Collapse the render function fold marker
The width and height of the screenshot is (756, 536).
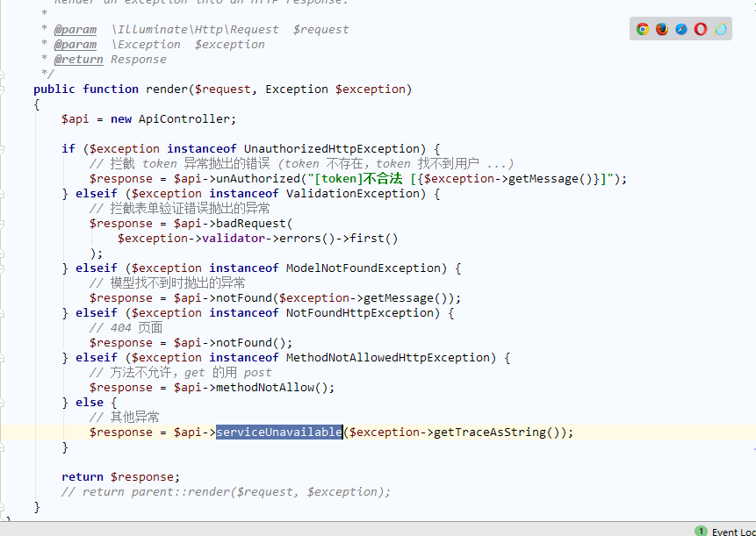coord(3,89)
